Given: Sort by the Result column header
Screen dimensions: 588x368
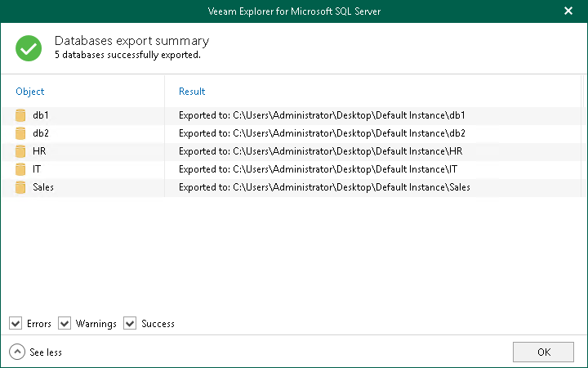Looking at the screenshot, I should pyautogui.click(x=192, y=92).
